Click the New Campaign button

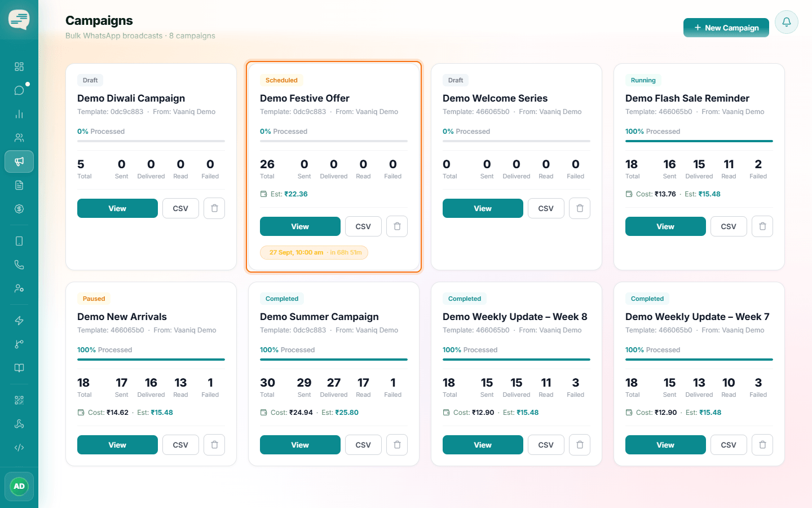point(726,28)
